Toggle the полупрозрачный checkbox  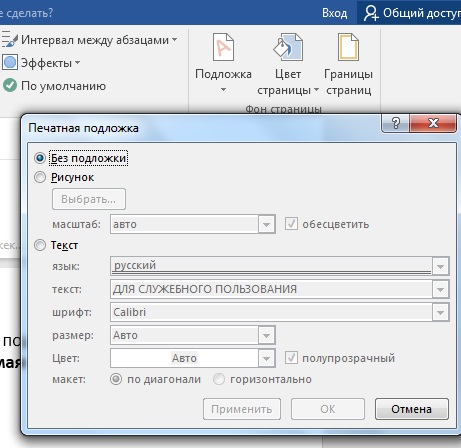(x=291, y=358)
